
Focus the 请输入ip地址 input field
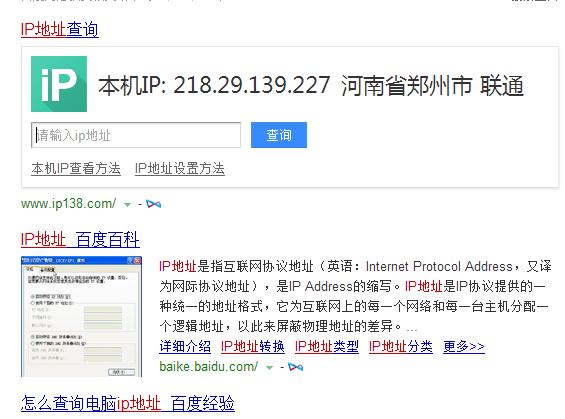pos(136,135)
